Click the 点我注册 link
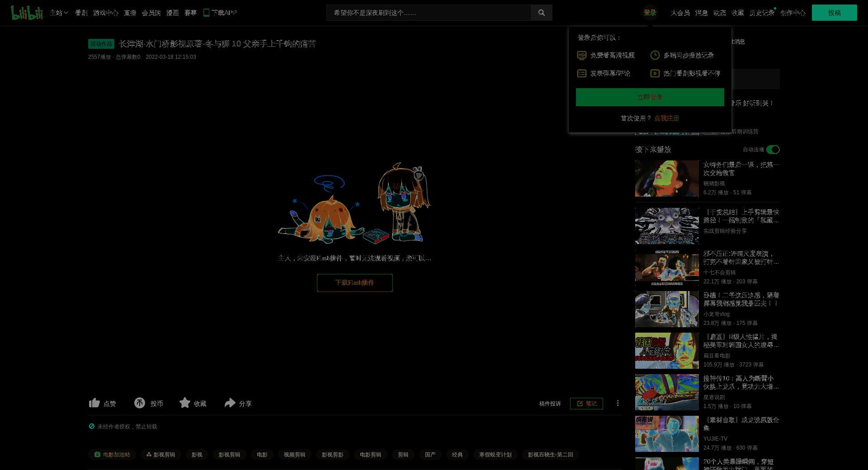The width and height of the screenshot is (868, 470). point(666,118)
